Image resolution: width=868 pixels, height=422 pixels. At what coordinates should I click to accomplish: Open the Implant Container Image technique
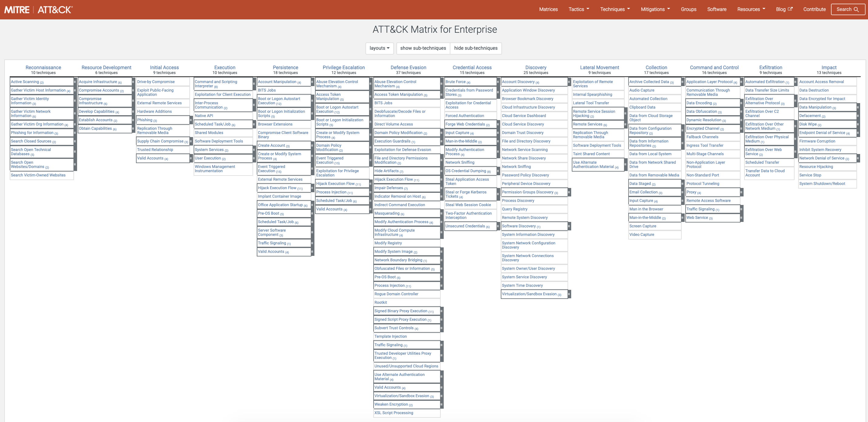pyautogui.click(x=279, y=196)
